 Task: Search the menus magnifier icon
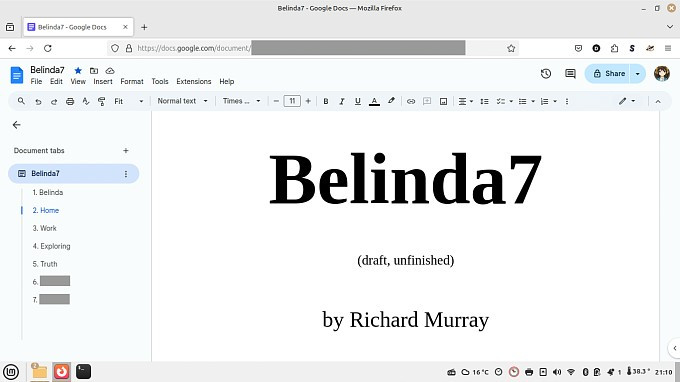pyautogui.click(x=21, y=101)
